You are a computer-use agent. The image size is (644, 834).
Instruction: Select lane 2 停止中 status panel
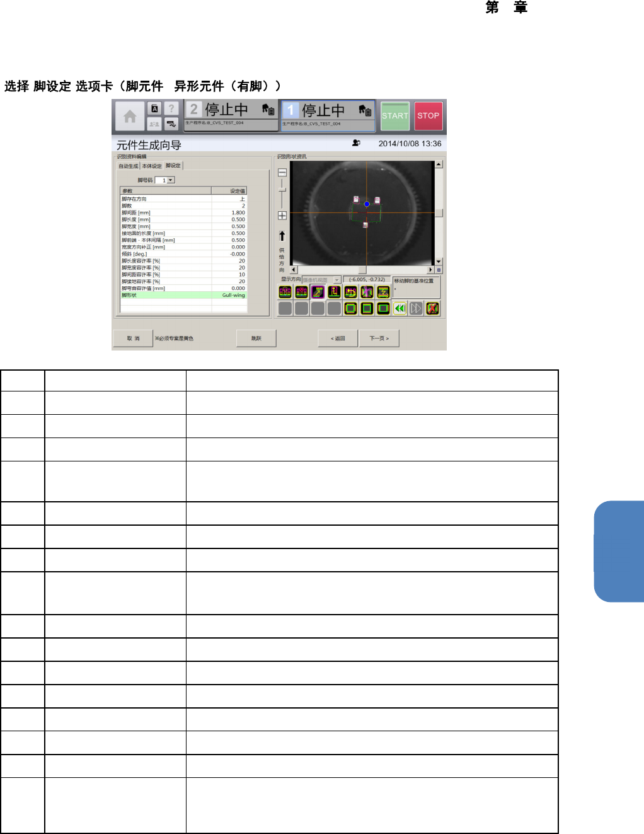(x=231, y=115)
